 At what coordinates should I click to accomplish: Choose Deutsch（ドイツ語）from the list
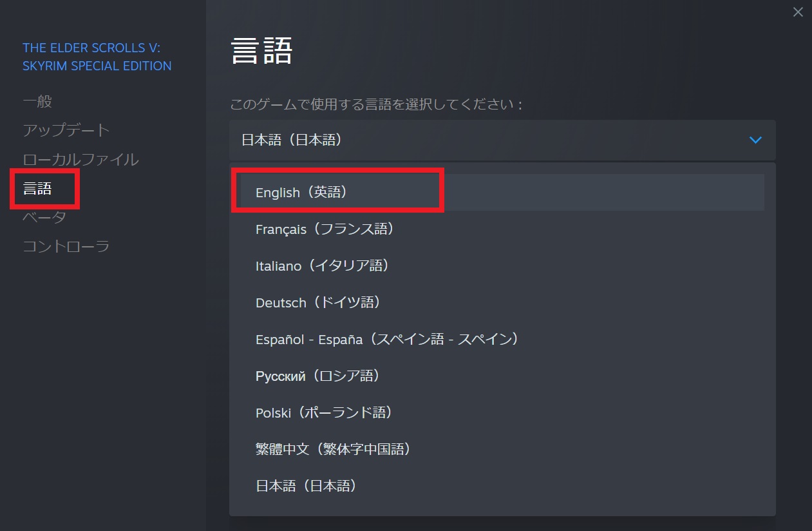[502, 302]
